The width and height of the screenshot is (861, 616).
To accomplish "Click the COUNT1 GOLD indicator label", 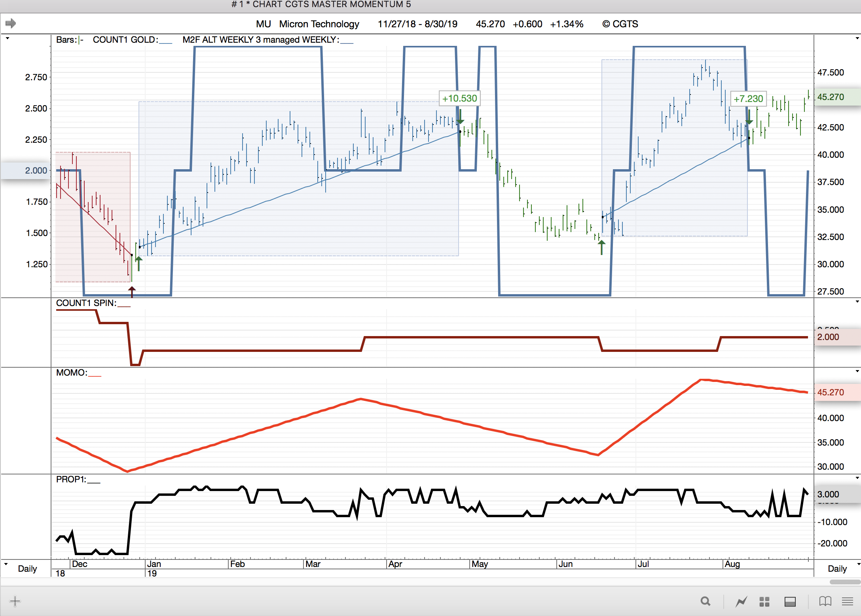I will (x=125, y=40).
